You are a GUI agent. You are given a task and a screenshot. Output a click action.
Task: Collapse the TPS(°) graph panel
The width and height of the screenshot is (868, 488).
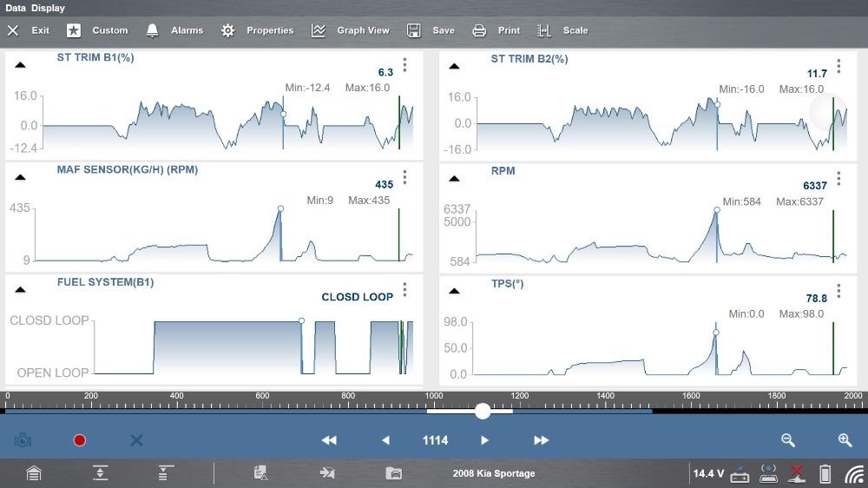(453, 290)
